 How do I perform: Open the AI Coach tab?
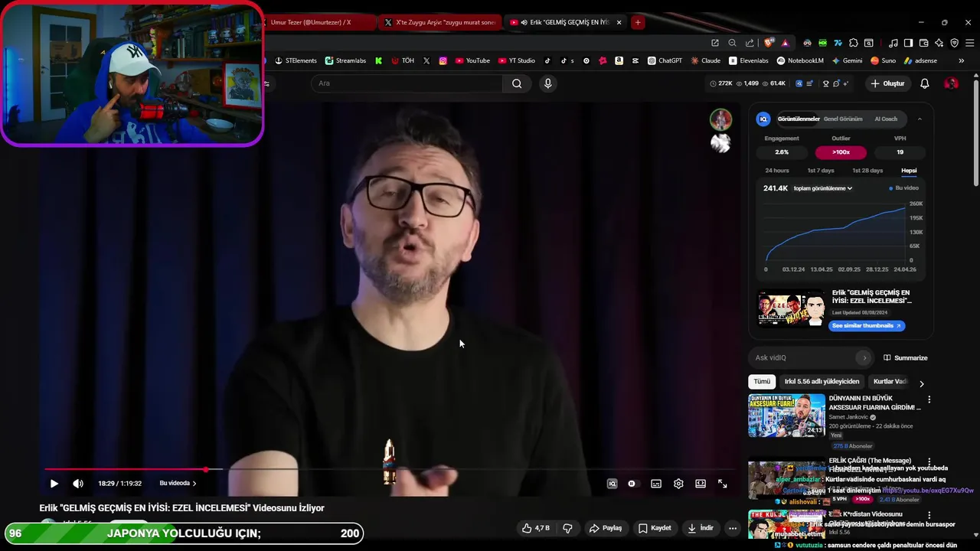pyautogui.click(x=886, y=119)
